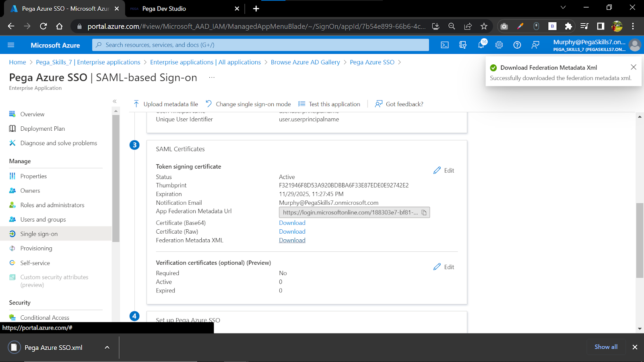Screen dimensions: 644x362
Task: Dismiss the Download Federation Metadata notification
Action: coord(634,67)
